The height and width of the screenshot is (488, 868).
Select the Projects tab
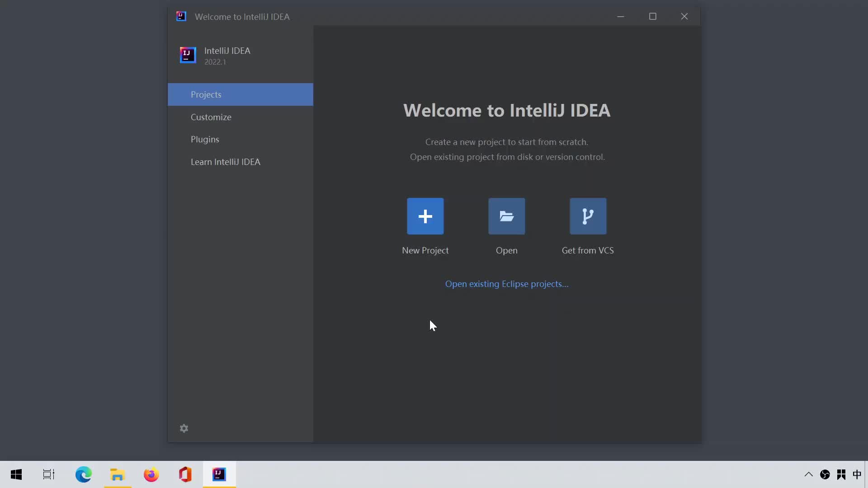(240, 94)
